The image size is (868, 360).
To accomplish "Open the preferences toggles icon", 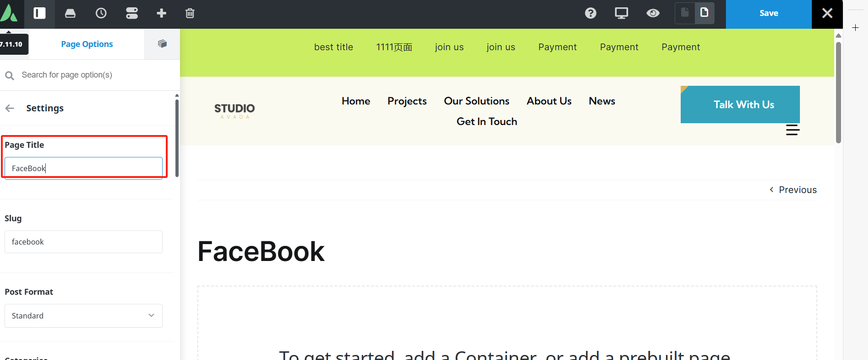I will 132,13.
